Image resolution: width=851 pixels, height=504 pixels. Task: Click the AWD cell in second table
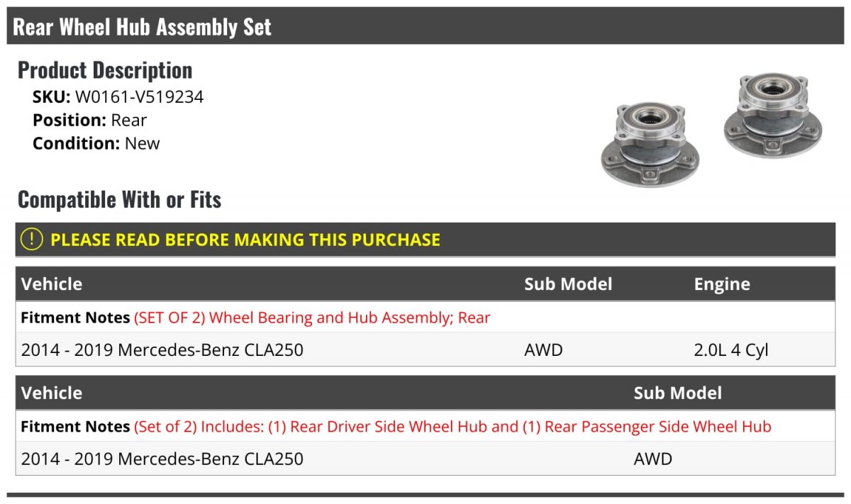click(652, 459)
